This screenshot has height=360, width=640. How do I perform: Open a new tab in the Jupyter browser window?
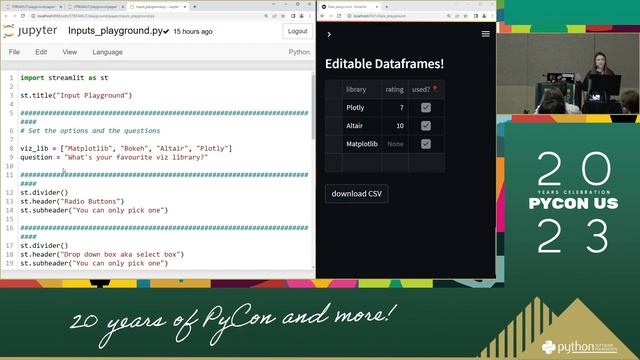coord(195,7)
